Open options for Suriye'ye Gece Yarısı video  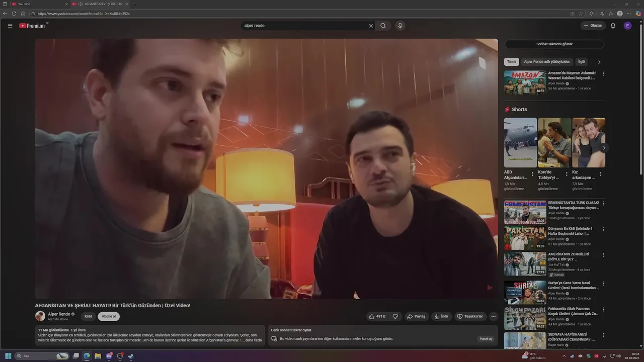603,284
